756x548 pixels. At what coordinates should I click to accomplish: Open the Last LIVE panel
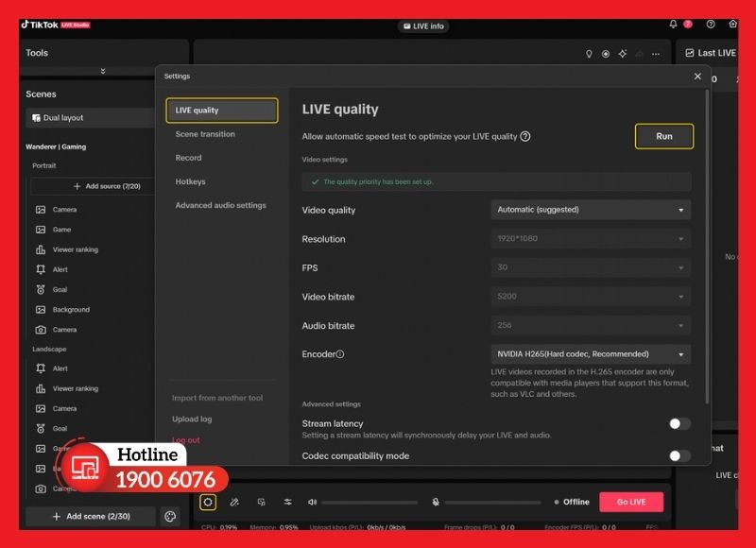point(711,53)
